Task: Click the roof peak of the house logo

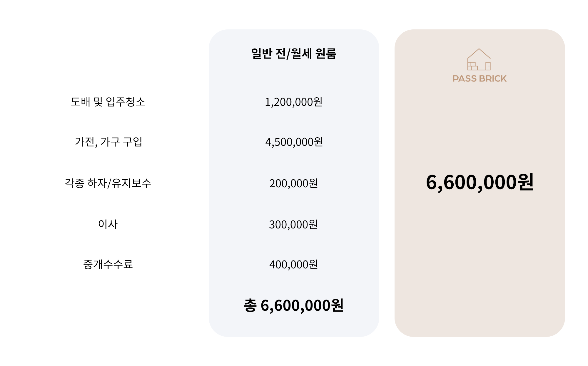Action: [479, 50]
